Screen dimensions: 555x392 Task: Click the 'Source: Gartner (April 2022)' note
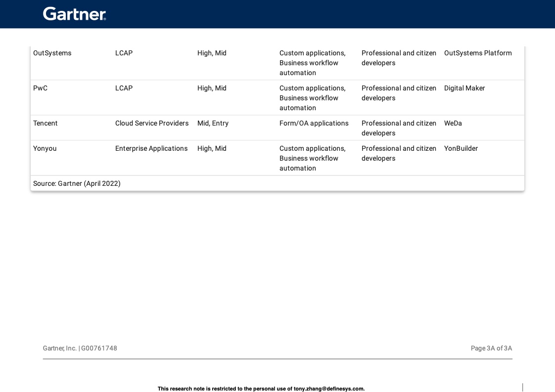(x=77, y=183)
